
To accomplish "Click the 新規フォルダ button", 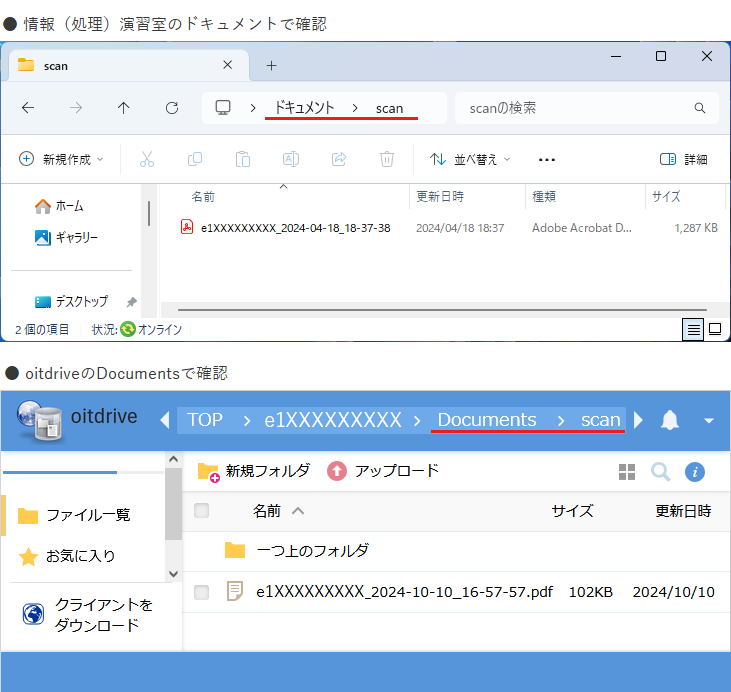I will pyautogui.click(x=254, y=471).
